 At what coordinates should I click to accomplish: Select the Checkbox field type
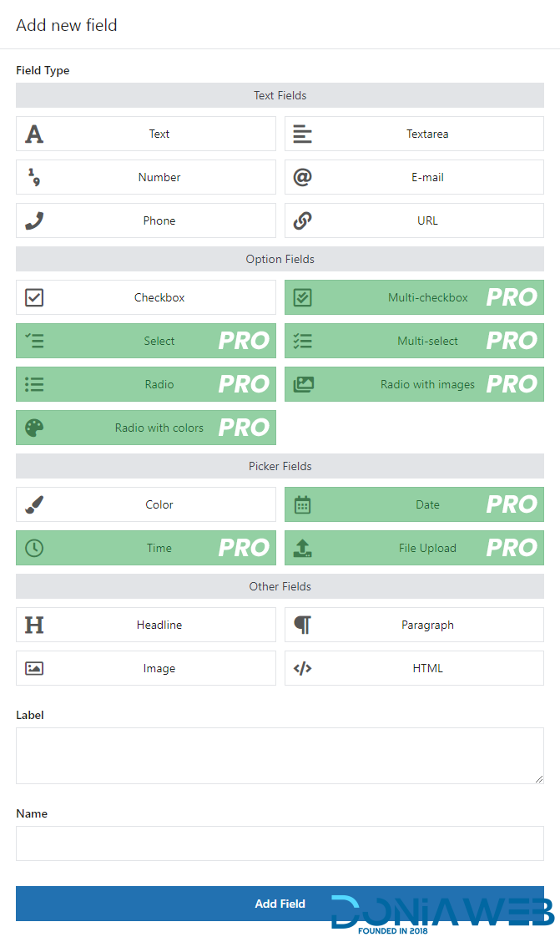146,297
